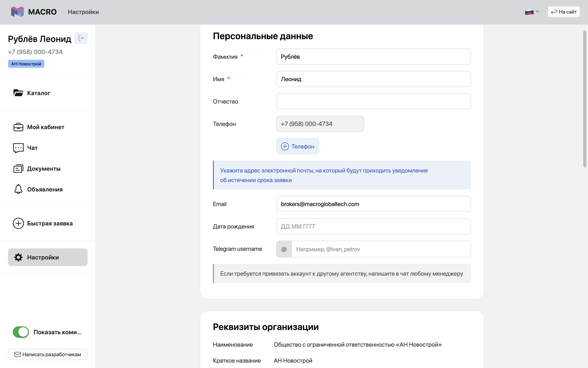The width and height of the screenshot is (588, 368).
Task: Focus the Фамилия input field
Action: click(x=373, y=57)
